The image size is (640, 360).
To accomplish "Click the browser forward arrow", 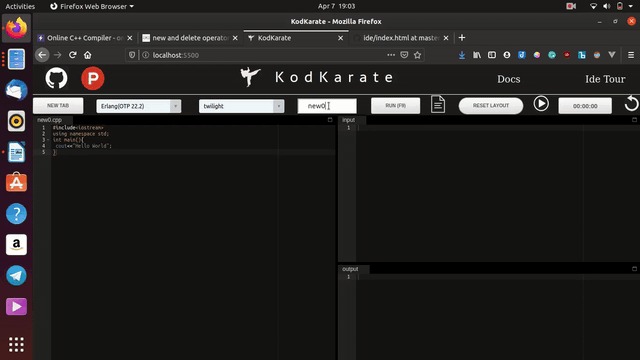I will [58, 55].
